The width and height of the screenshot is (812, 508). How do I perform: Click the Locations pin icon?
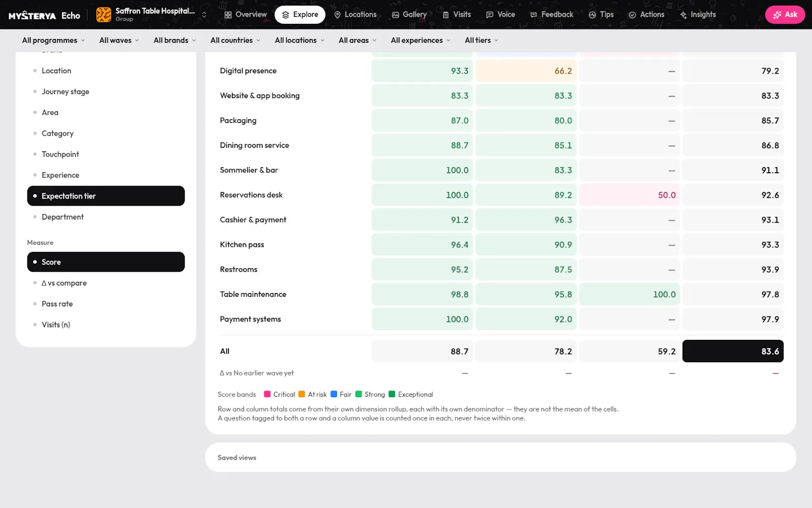pos(337,15)
